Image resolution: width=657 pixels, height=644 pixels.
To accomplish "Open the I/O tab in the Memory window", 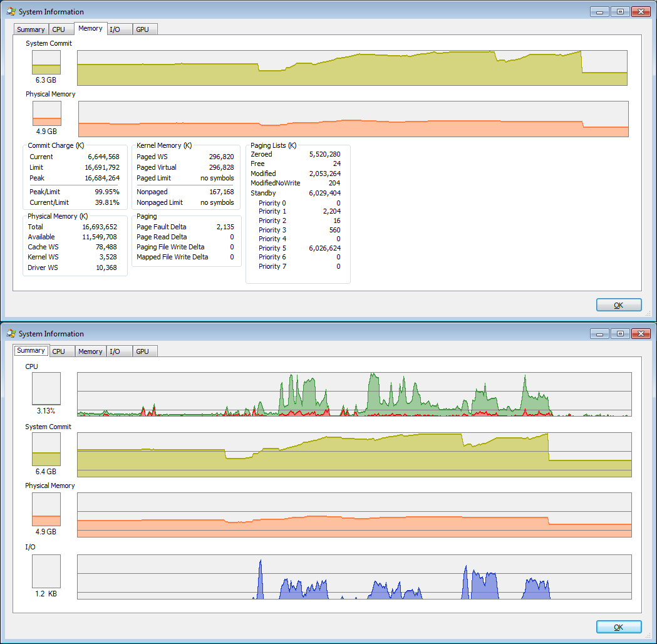I will [x=115, y=29].
